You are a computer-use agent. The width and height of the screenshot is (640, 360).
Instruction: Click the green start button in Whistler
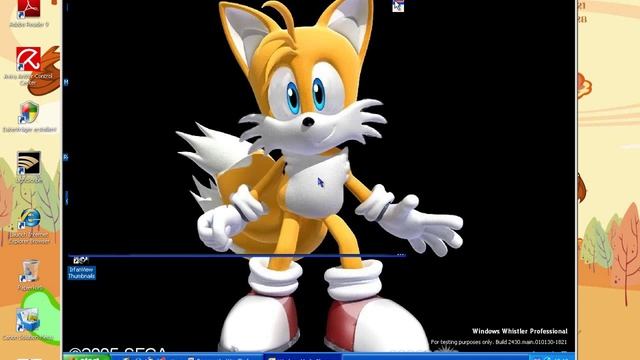87,357
